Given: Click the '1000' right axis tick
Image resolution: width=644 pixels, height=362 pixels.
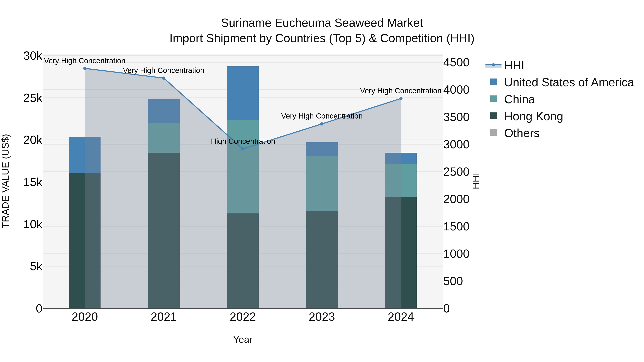Looking at the screenshot, I should pyautogui.click(x=457, y=254).
